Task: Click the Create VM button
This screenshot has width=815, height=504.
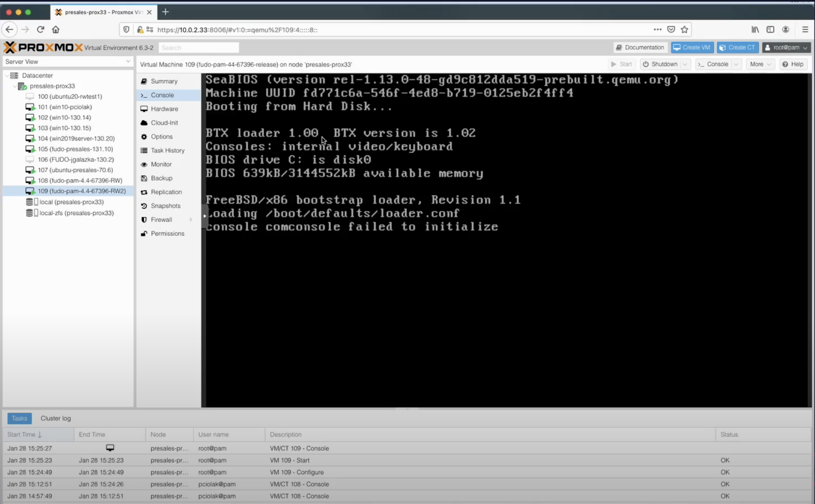Action: 692,47
